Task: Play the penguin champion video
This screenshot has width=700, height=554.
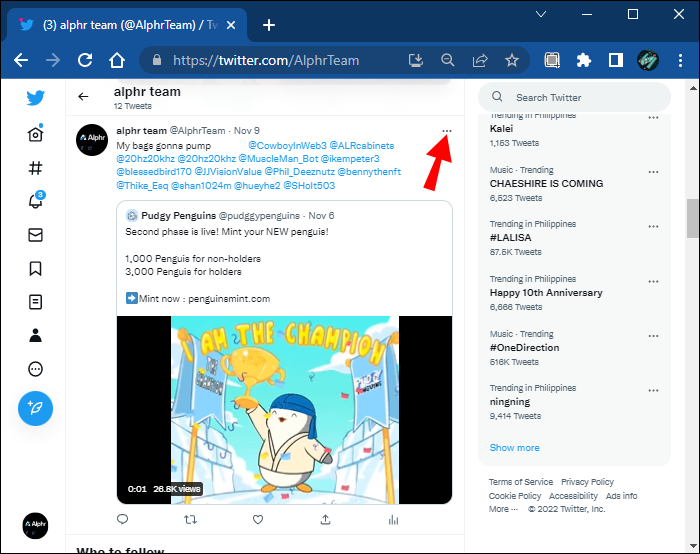Action: [284, 410]
